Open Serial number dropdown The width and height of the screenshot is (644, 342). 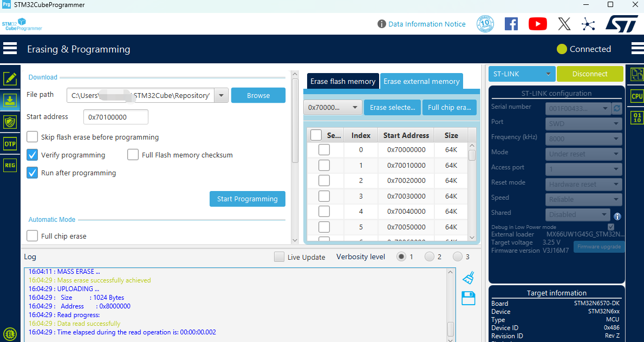coord(578,108)
